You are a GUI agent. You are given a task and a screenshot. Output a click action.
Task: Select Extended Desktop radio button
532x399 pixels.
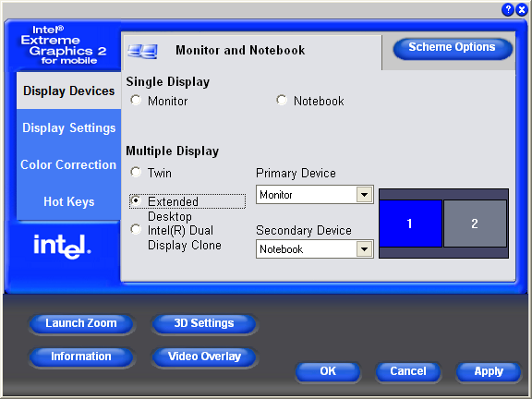pyautogui.click(x=136, y=200)
